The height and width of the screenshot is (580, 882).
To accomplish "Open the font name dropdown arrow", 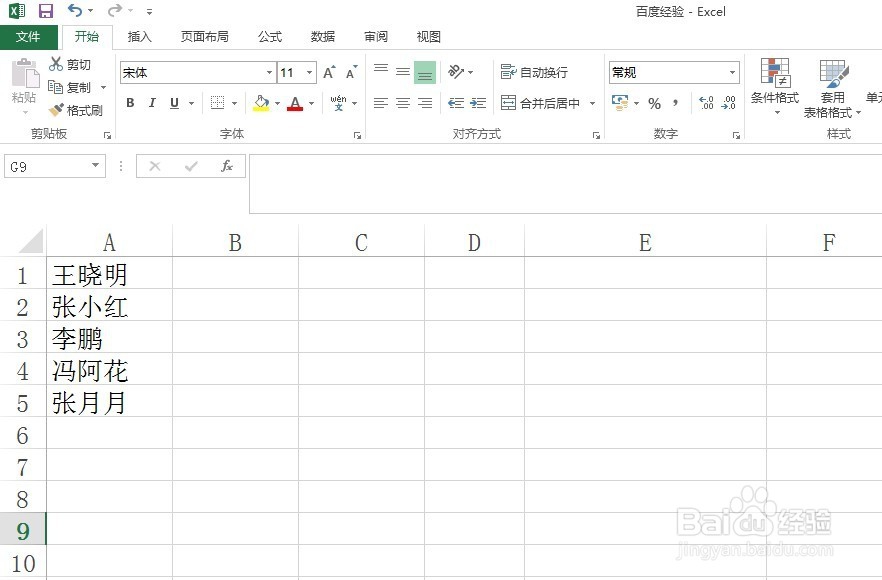I will [x=267, y=72].
